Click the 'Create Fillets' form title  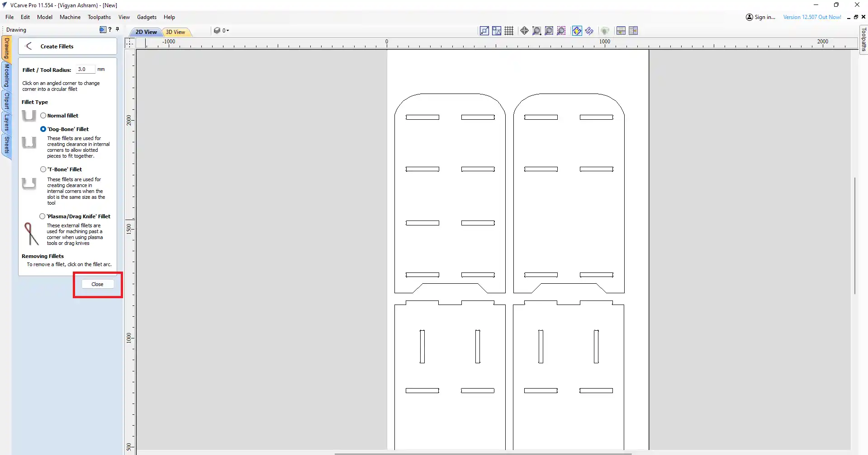point(57,47)
